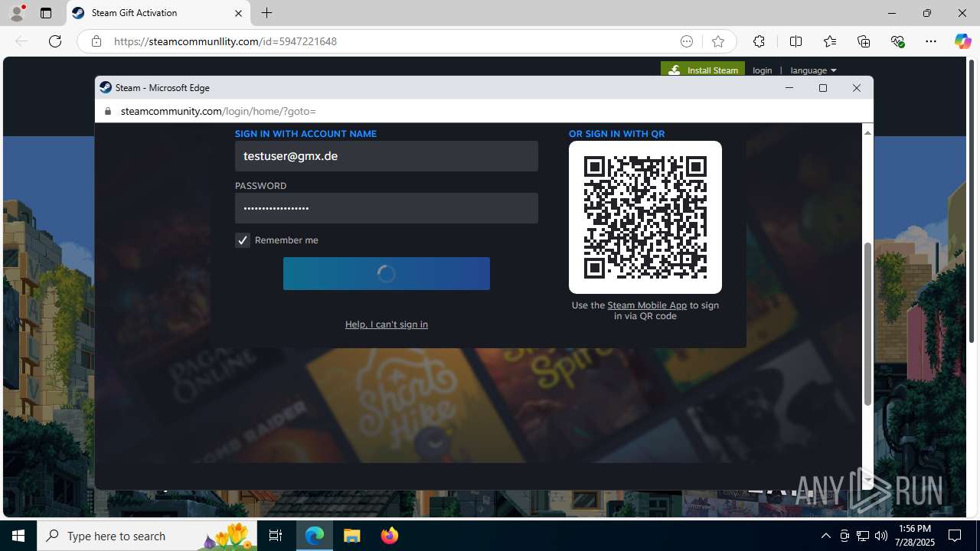Open Edge Settings and more menu
The height and width of the screenshot is (551, 980).
tap(931, 41)
